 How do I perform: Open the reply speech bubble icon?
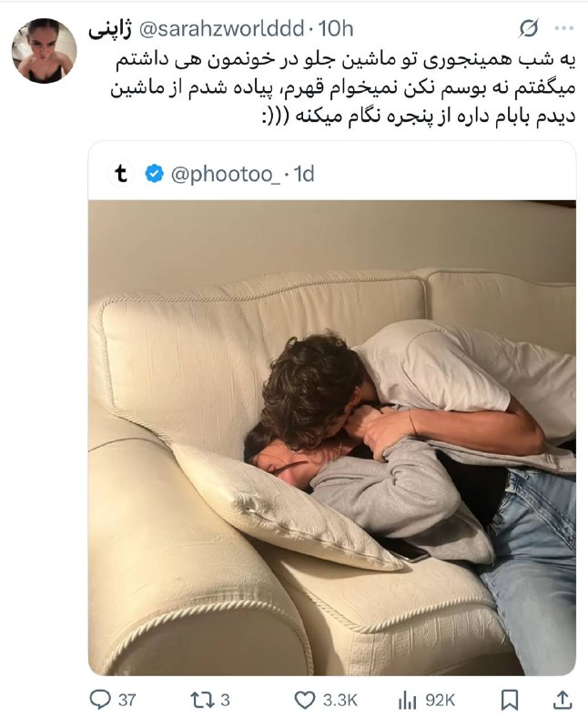coord(99,700)
